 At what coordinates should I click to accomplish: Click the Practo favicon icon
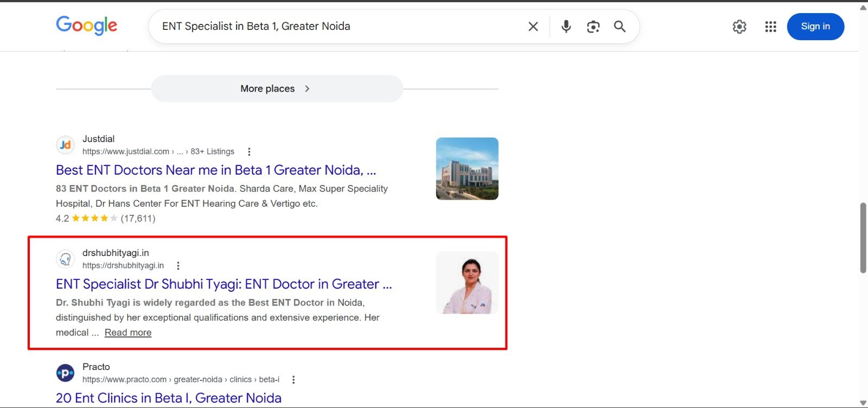[x=66, y=373]
